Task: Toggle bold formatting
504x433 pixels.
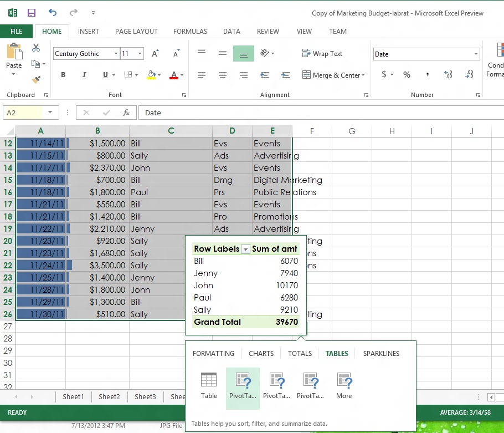Action: (x=63, y=74)
